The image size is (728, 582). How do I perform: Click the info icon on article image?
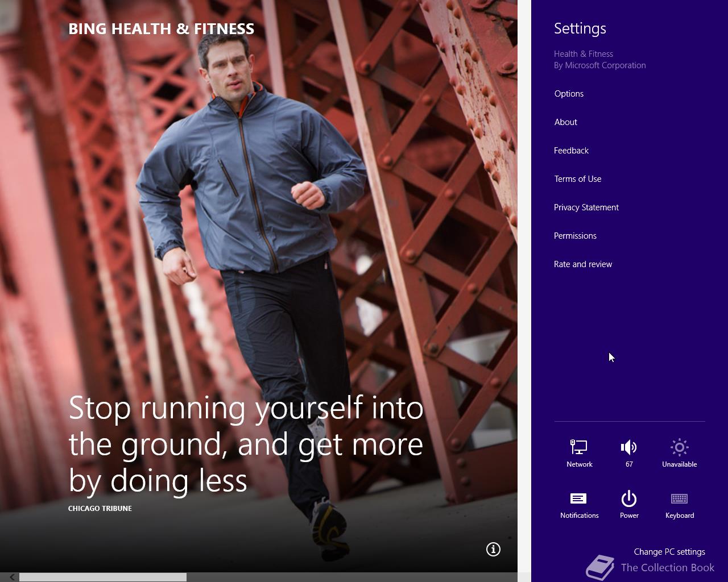(493, 549)
